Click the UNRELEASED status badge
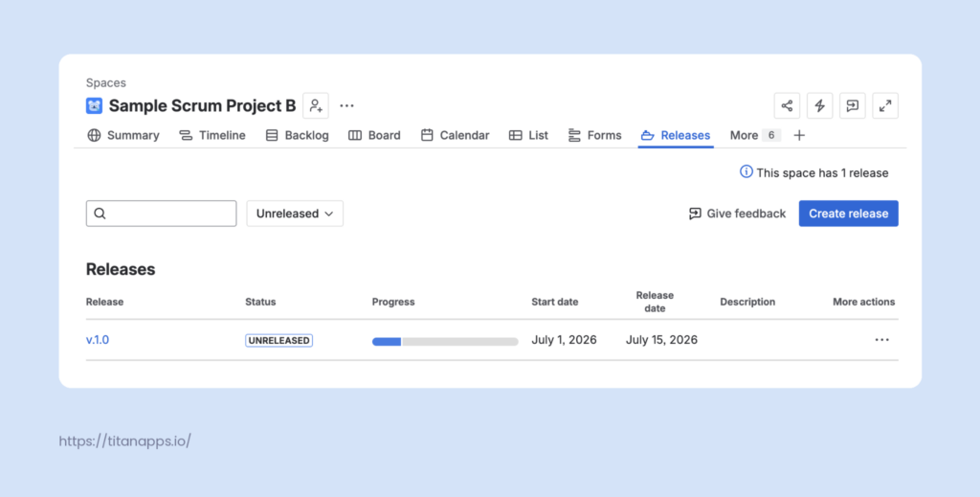 (278, 340)
